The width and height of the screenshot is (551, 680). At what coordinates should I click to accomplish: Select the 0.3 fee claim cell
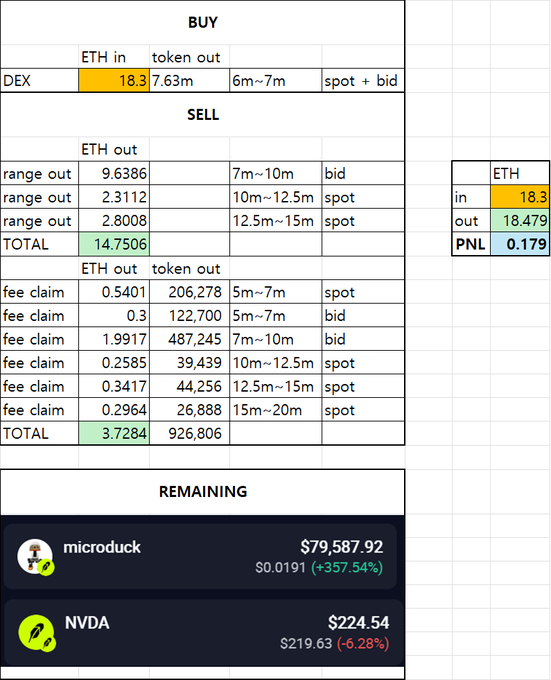[x=114, y=316]
